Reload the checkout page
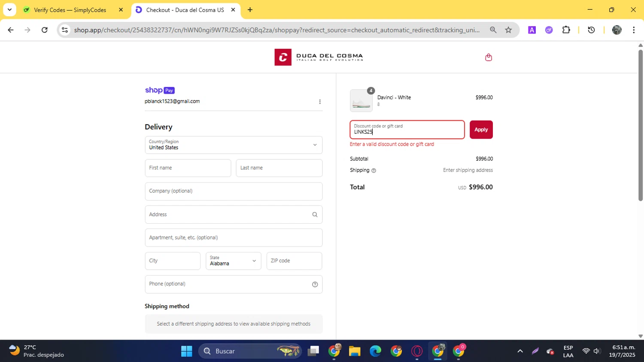This screenshot has width=644, height=362. 45,30
